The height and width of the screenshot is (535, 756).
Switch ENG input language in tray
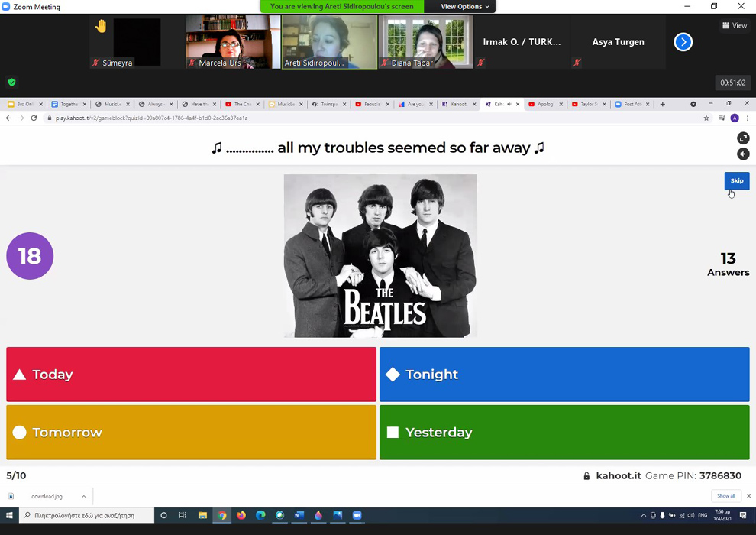[703, 515]
